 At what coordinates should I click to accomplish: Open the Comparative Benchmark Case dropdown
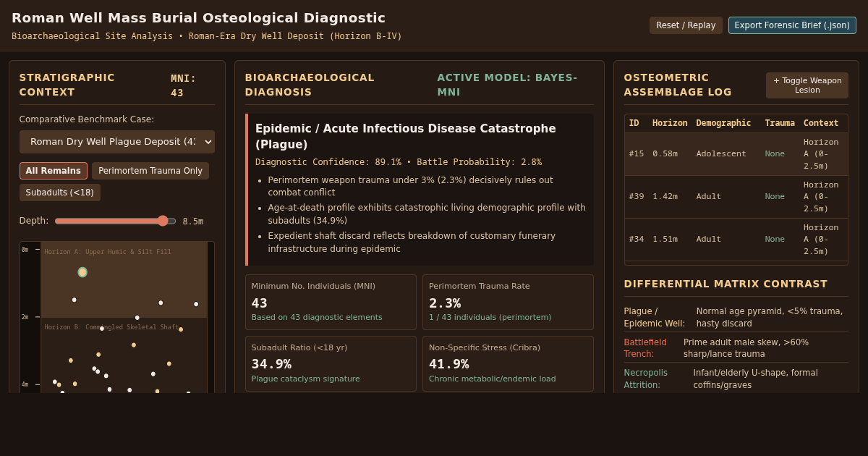[x=117, y=142]
